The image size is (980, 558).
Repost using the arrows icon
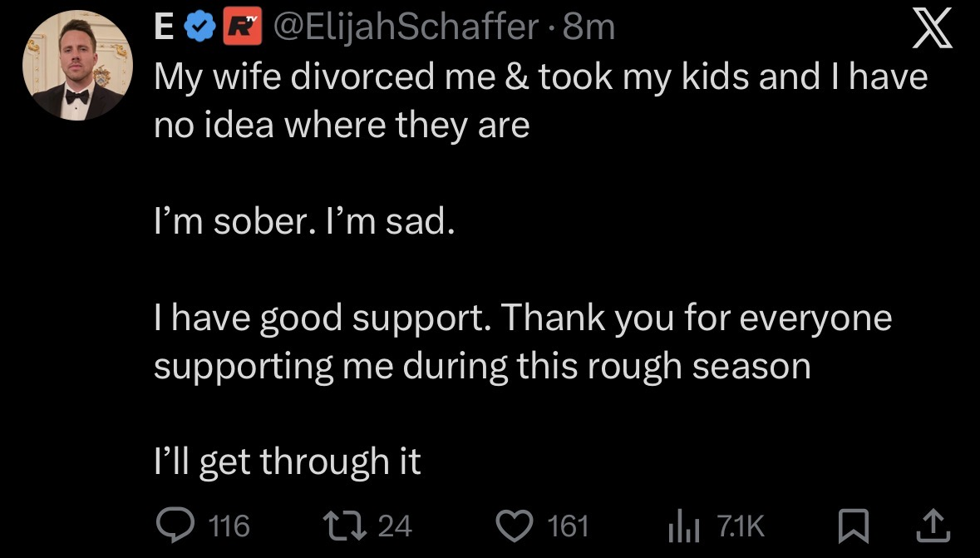tap(344, 526)
